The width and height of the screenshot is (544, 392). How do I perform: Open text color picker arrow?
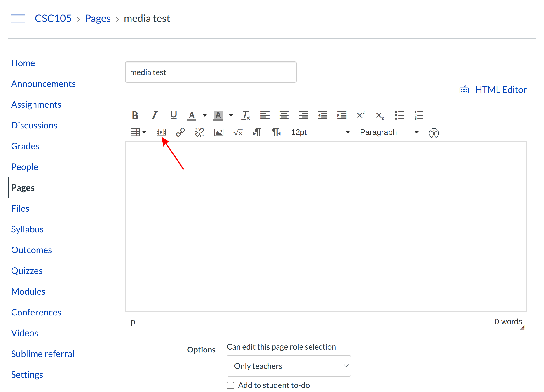tap(205, 115)
